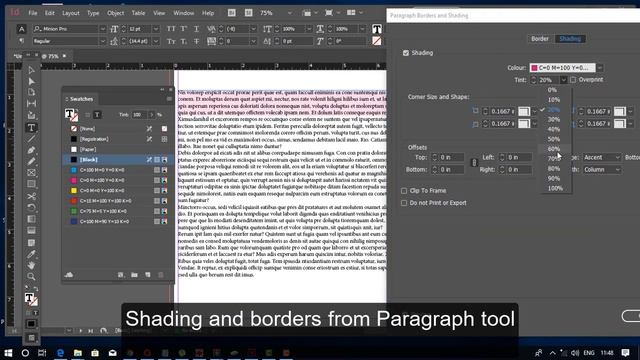Image resolution: width=640 pixels, height=360 pixels.
Task: Enable Clip To Frame checkbox
Action: click(x=404, y=191)
